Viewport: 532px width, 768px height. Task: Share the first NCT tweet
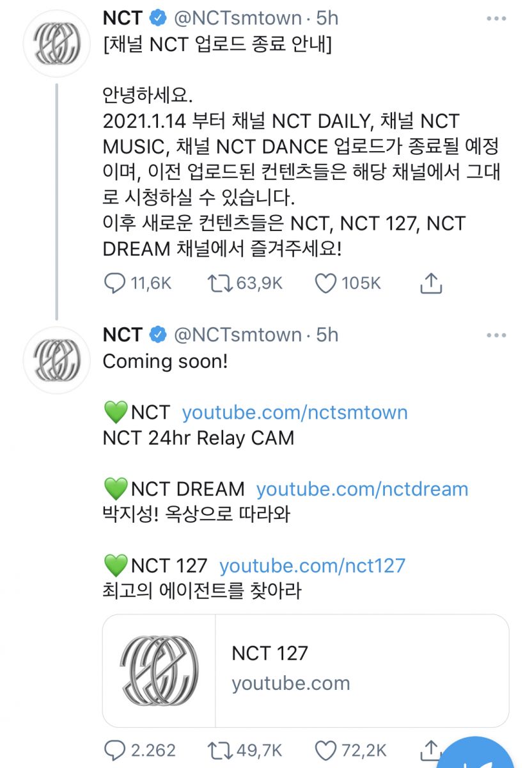[x=432, y=282]
